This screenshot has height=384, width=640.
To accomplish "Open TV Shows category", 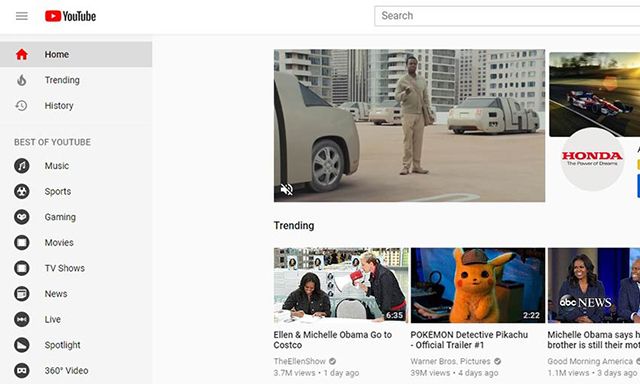I will tap(65, 268).
